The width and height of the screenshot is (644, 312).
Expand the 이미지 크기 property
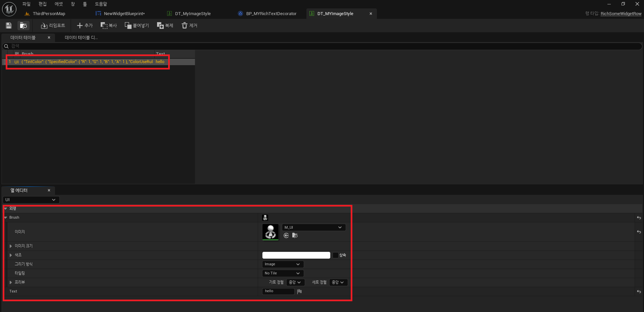pyautogui.click(x=11, y=246)
